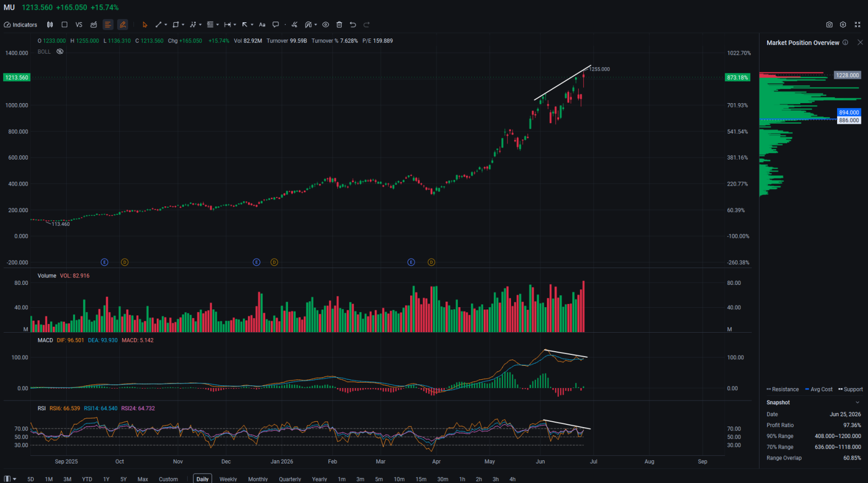The width and height of the screenshot is (868, 483).
Task: Open the Indicators panel
Action: pyautogui.click(x=21, y=24)
